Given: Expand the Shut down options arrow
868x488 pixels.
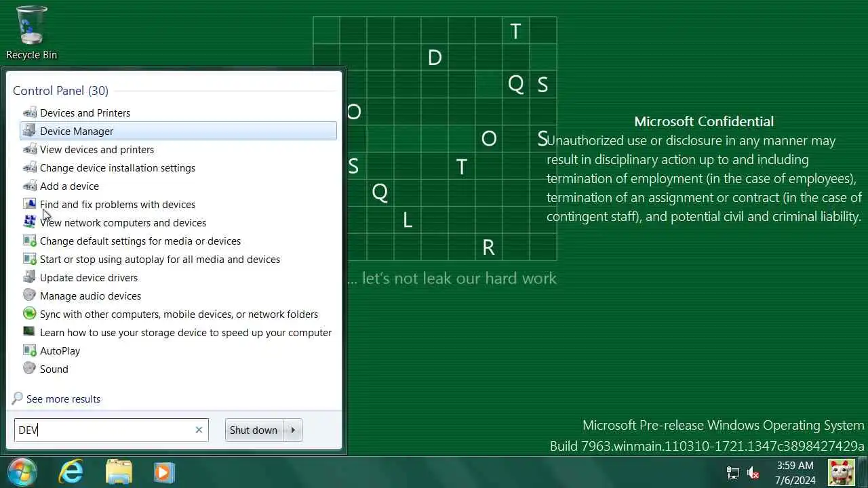Looking at the screenshot, I should click(x=293, y=430).
